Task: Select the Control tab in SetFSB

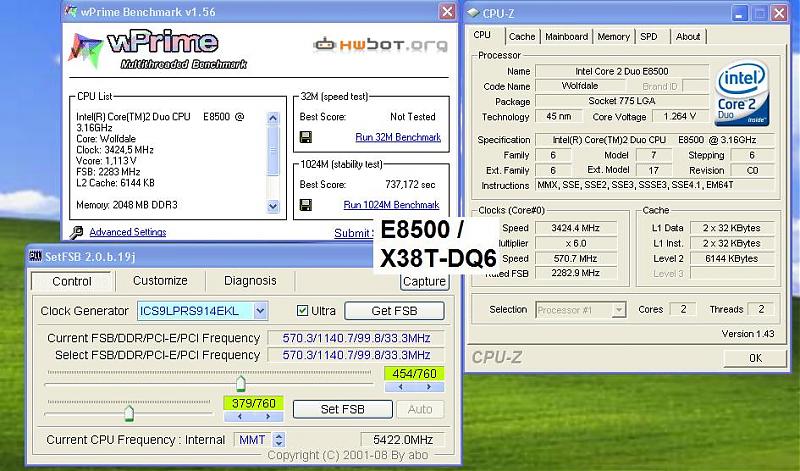Action: [x=72, y=281]
